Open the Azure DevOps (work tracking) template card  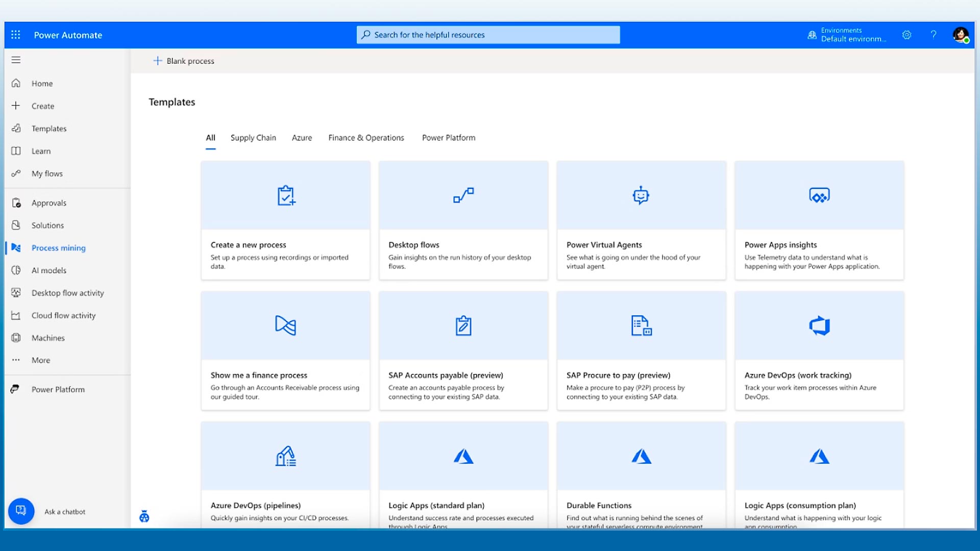coord(819,350)
